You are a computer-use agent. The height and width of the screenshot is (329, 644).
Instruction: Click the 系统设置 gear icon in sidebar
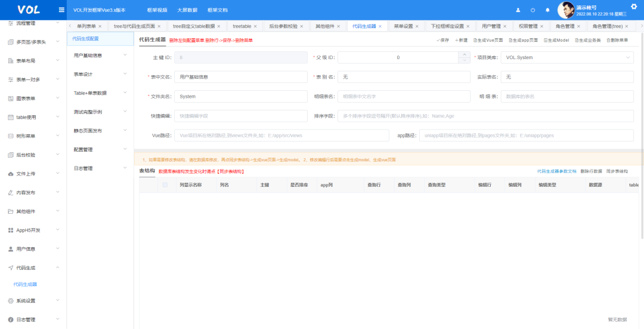11,300
